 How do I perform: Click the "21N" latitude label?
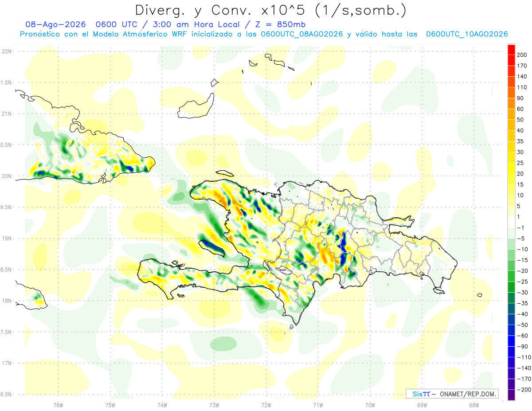(x=7, y=114)
